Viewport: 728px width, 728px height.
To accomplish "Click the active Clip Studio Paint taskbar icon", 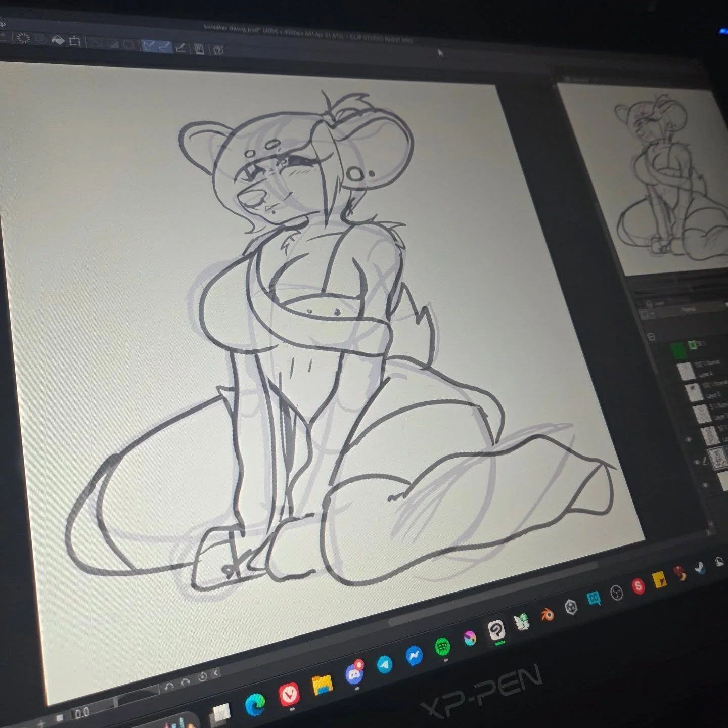I will pyautogui.click(x=497, y=630).
